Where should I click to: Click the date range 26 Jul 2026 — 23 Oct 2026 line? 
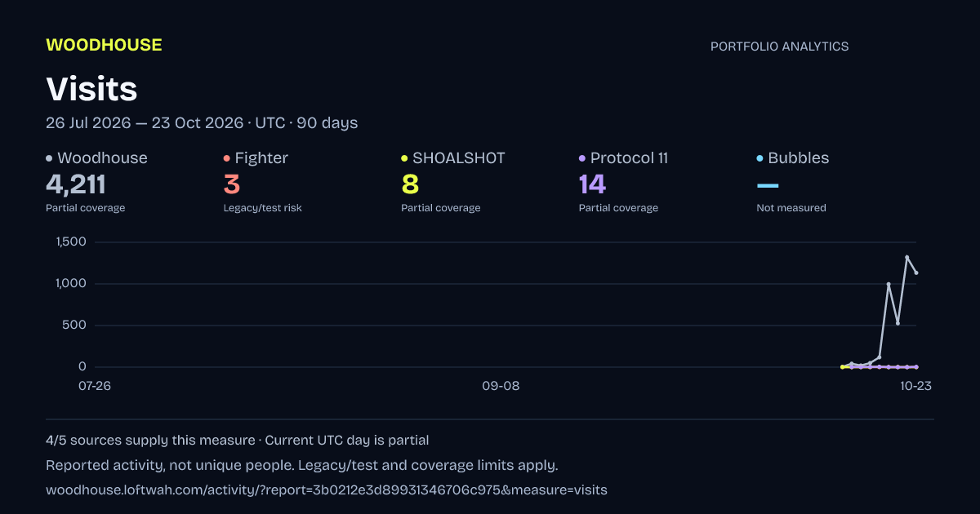pos(202,123)
